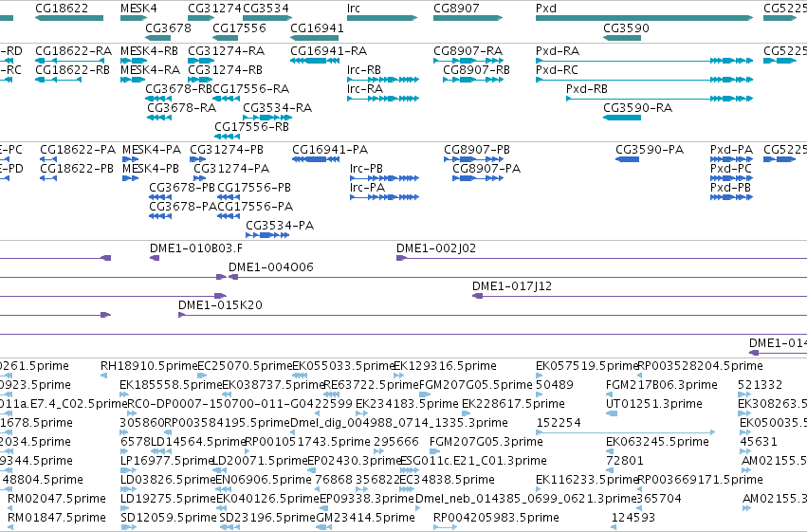Select the CG3590-PA protein glyph
The height and width of the screenshot is (532, 807).
tap(628, 159)
